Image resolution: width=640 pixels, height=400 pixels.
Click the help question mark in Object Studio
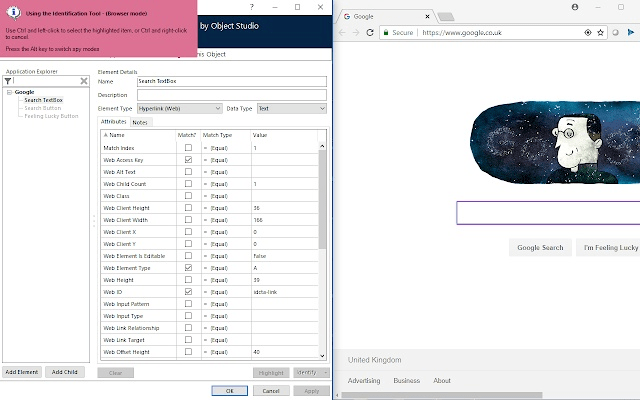(252, 7)
